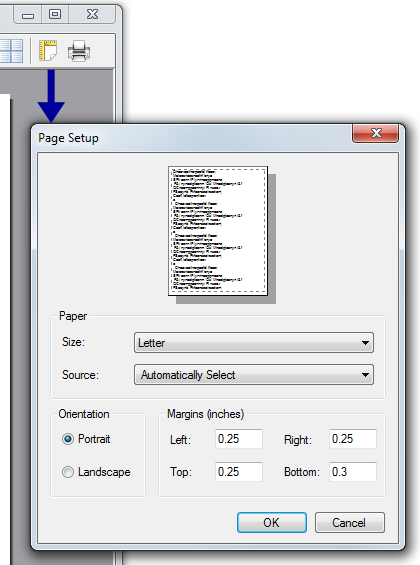Focus the Top margin field
This screenshot has height=565, width=420.
pos(239,472)
